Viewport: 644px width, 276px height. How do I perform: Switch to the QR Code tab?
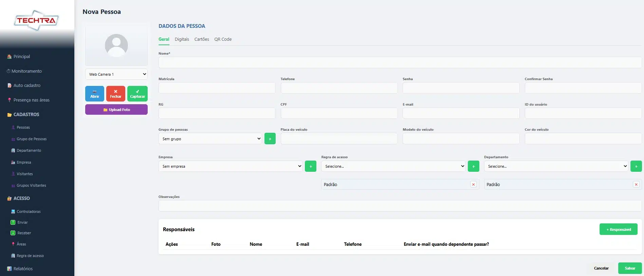click(x=223, y=39)
